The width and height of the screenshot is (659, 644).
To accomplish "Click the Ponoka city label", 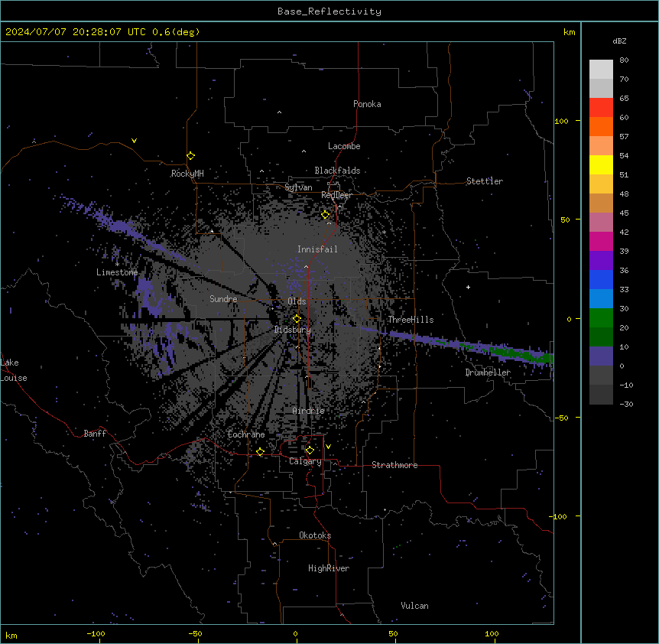I will [x=367, y=104].
